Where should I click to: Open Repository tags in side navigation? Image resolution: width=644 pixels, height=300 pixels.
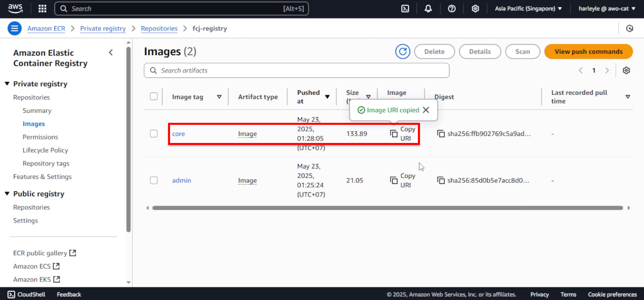(46, 163)
